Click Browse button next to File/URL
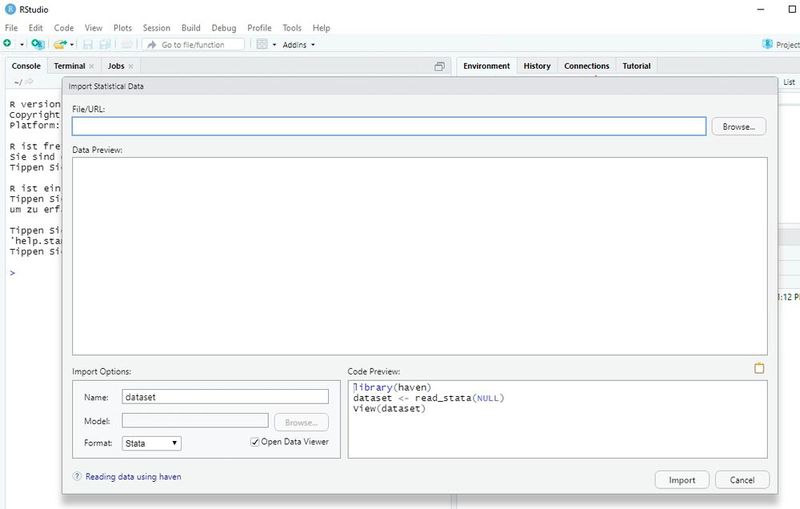The width and height of the screenshot is (800, 509). pos(738,126)
